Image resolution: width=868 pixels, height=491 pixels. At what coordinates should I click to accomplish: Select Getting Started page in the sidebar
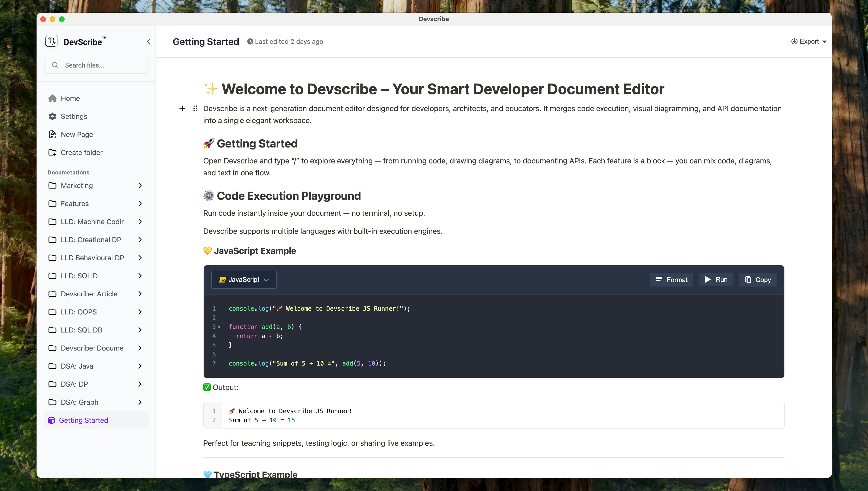[83, 420]
